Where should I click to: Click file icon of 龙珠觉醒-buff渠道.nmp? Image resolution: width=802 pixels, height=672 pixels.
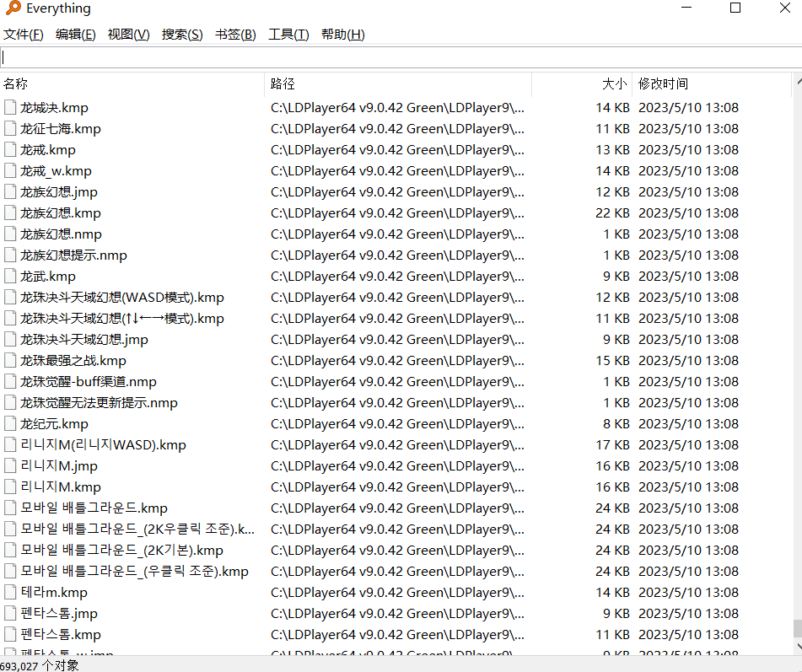point(10,381)
